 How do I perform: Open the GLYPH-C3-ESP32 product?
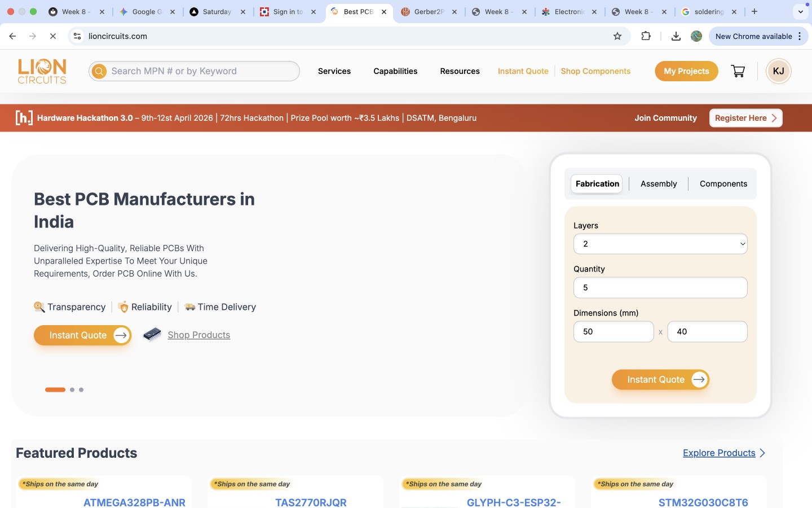[514, 502]
